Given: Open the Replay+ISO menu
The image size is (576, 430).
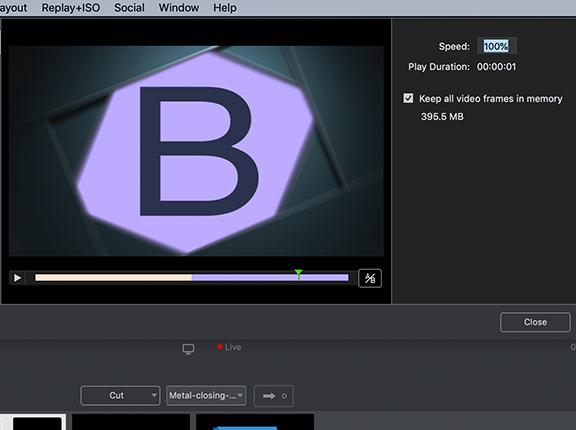Looking at the screenshot, I should pos(71,8).
